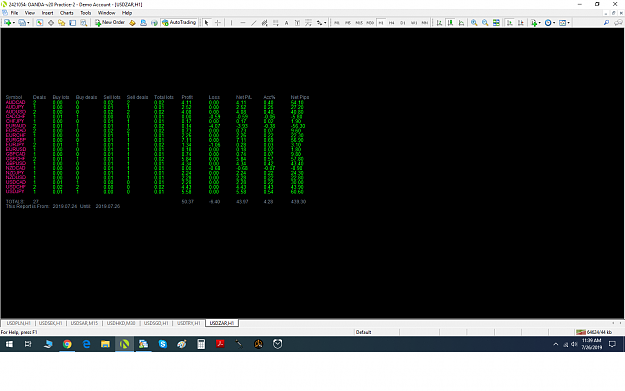Tile chart windows icon
The height and width of the screenshot is (391, 625).
point(496,23)
